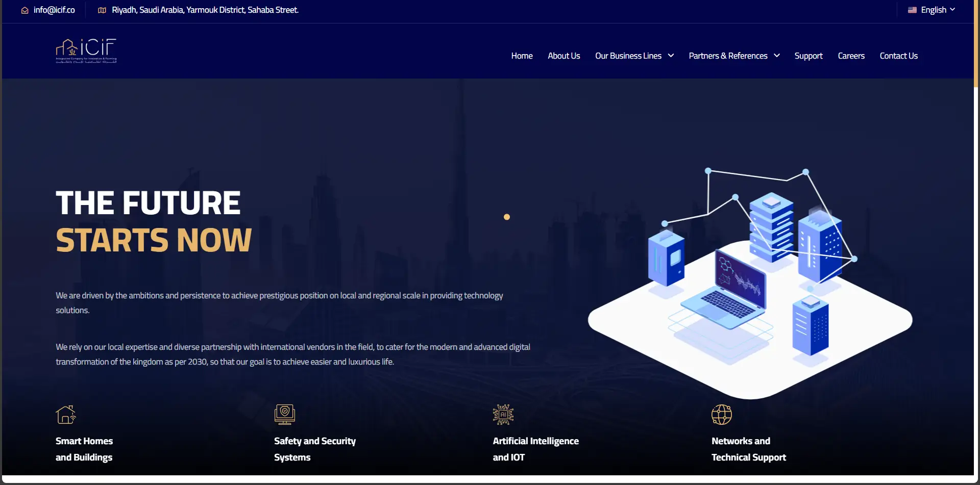
Task: Navigate to the Careers page
Action: click(851, 56)
